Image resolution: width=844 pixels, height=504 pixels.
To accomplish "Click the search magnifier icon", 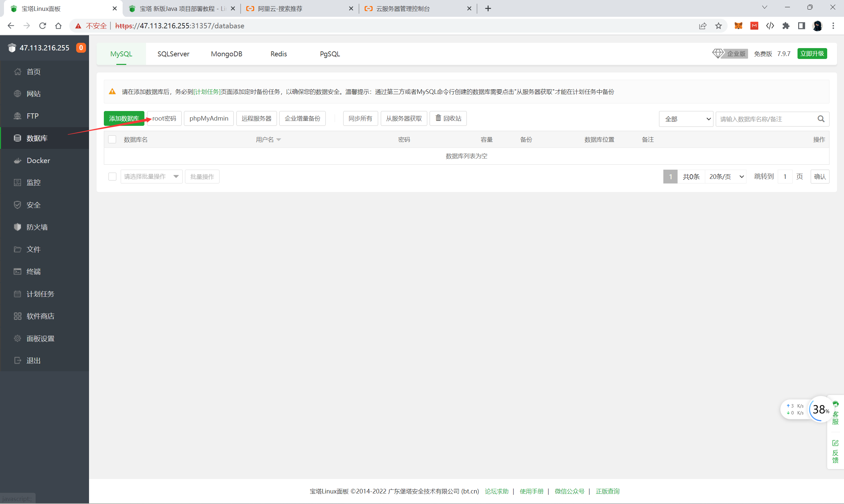I will coord(821,119).
